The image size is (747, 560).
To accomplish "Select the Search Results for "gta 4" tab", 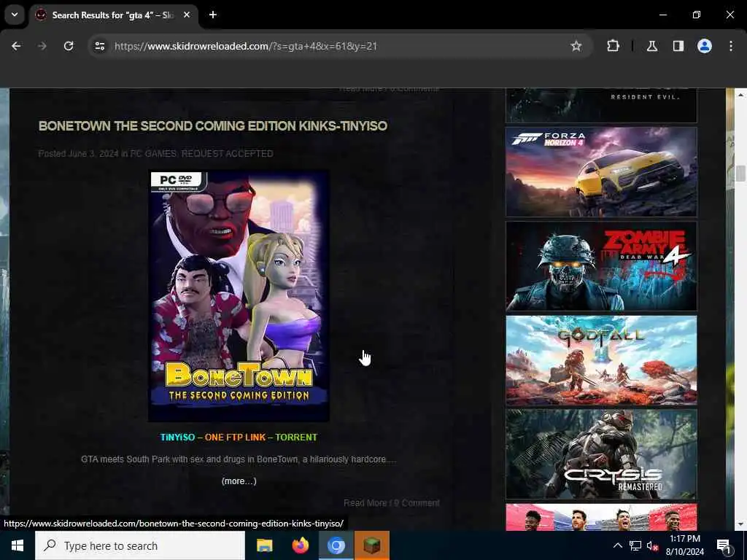I will (113, 15).
